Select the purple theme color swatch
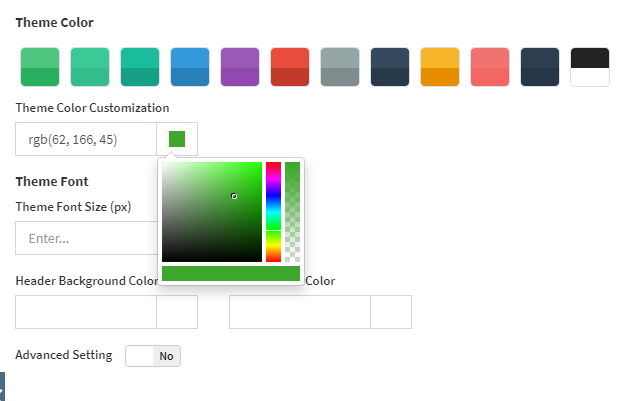Screen dimensions: 638x401 pyautogui.click(x=240, y=67)
